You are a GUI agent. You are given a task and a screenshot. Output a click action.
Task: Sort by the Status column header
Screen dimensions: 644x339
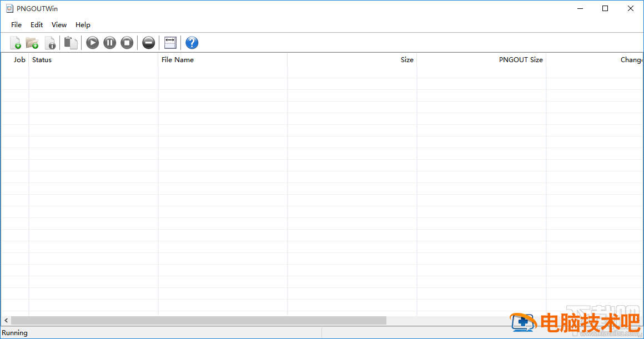tap(94, 60)
